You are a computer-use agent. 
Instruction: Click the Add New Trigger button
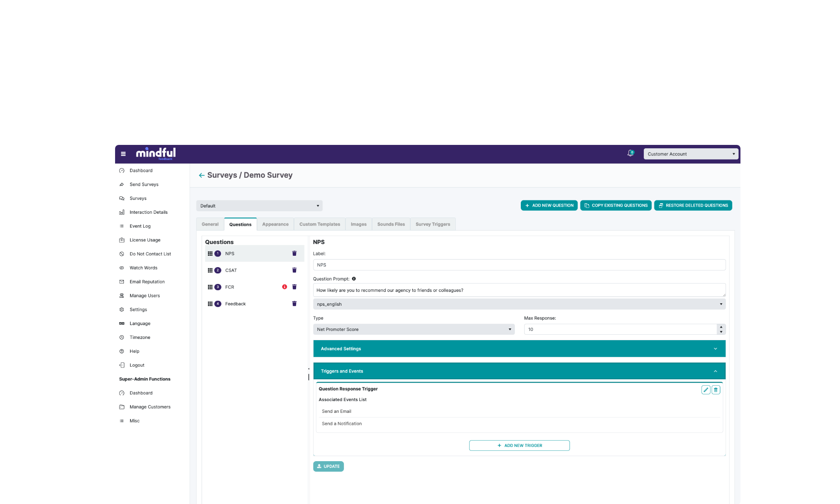click(x=519, y=446)
